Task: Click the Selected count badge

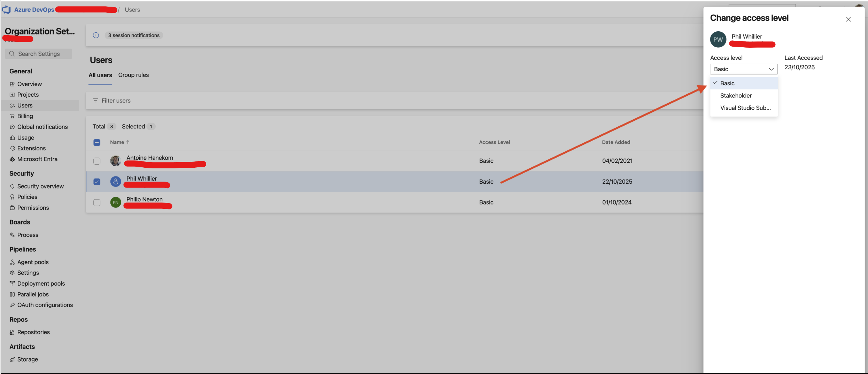Action: [x=151, y=127]
